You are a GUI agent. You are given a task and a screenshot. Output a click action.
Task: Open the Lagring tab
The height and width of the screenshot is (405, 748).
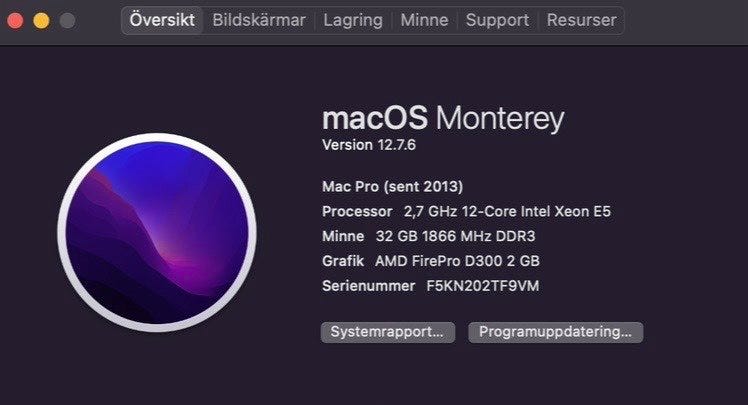(x=353, y=20)
